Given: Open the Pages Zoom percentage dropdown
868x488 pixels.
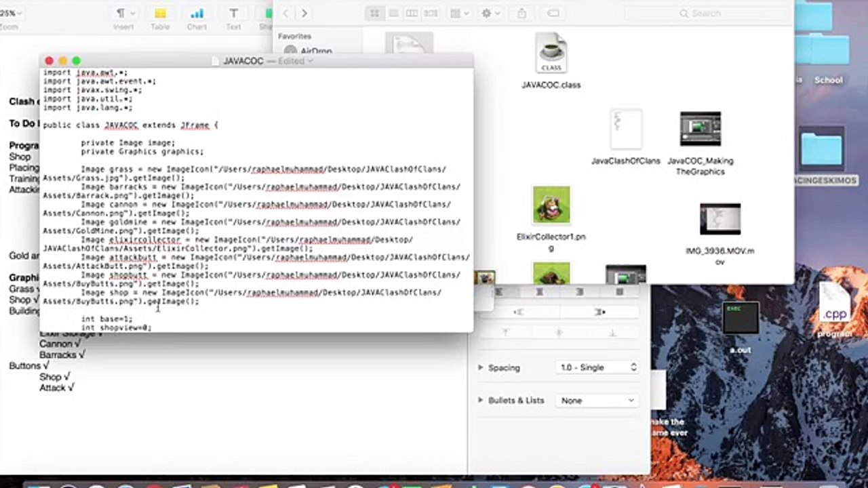Looking at the screenshot, I should (x=9, y=14).
